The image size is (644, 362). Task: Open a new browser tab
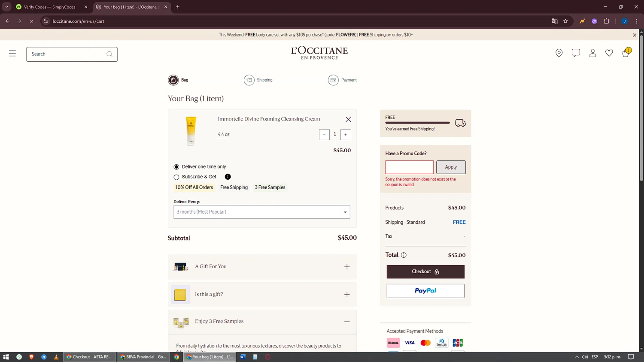(x=178, y=7)
